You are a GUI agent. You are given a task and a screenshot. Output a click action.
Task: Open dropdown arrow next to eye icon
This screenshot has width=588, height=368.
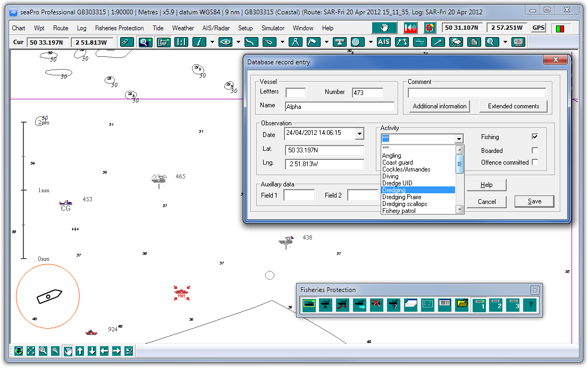click(x=239, y=42)
